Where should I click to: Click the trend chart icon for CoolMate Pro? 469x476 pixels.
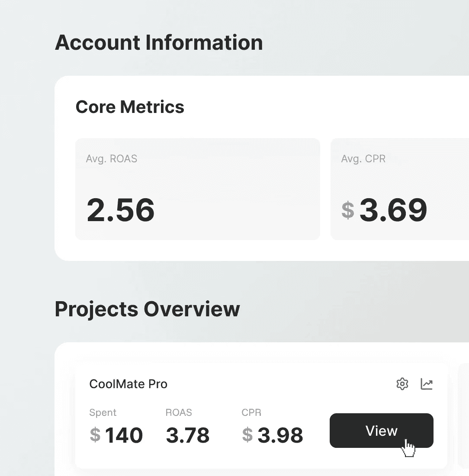coord(427,384)
